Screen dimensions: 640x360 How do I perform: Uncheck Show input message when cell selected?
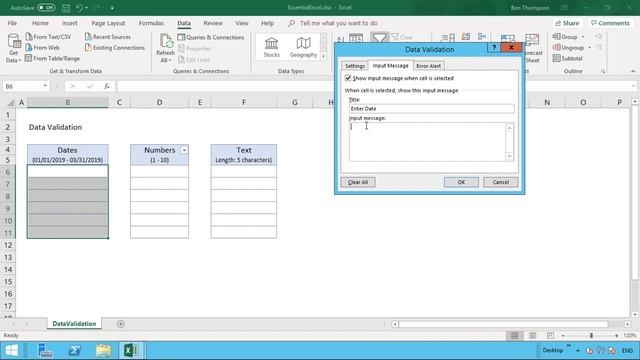(x=348, y=78)
